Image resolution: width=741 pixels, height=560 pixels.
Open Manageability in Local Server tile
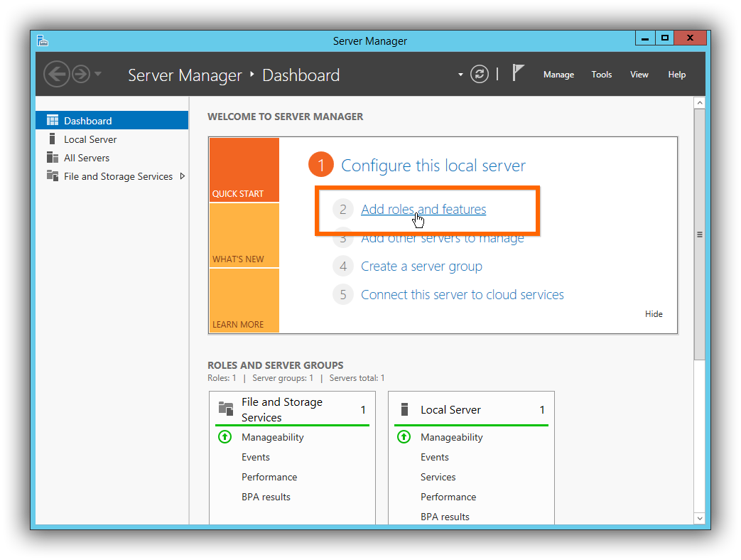452,437
